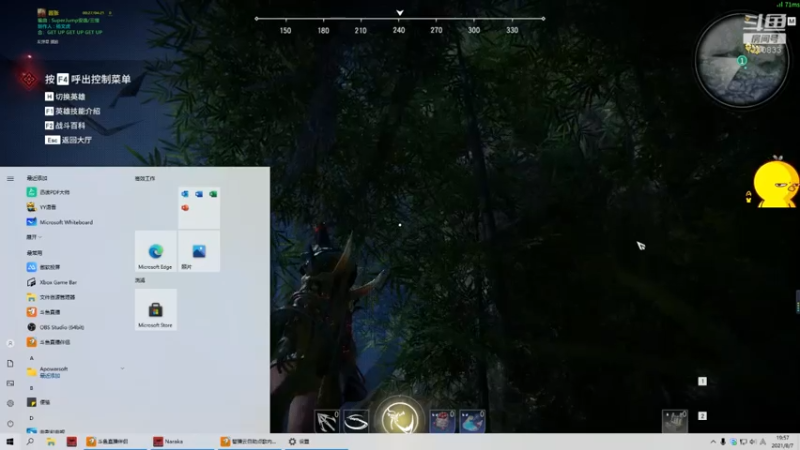Click the gray inventory item thumbnail in game

(x=674, y=421)
